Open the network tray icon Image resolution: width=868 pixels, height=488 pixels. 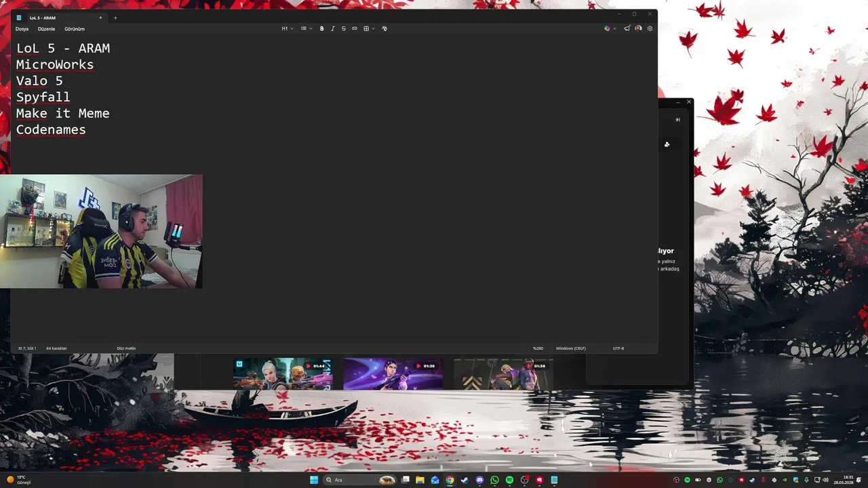point(817,480)
